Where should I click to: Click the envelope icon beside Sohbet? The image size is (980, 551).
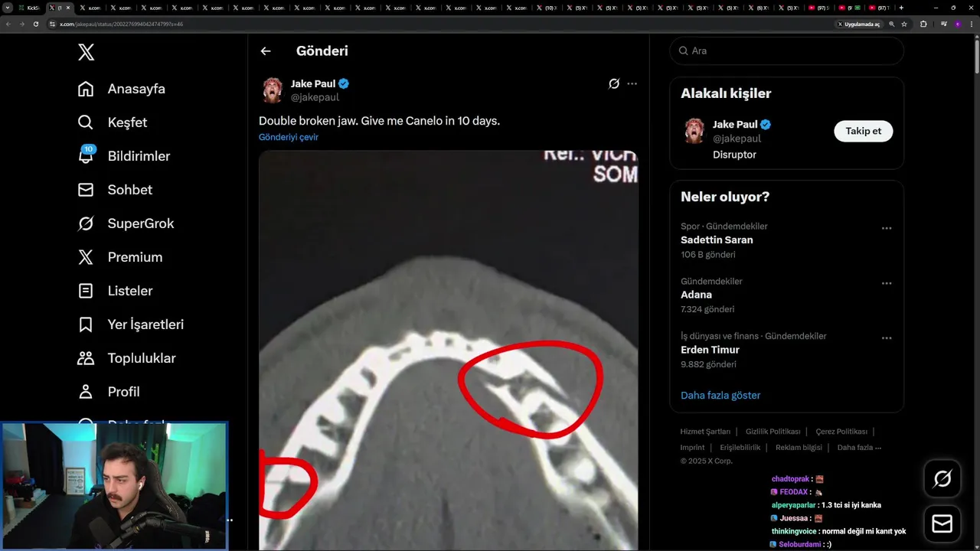86,190
